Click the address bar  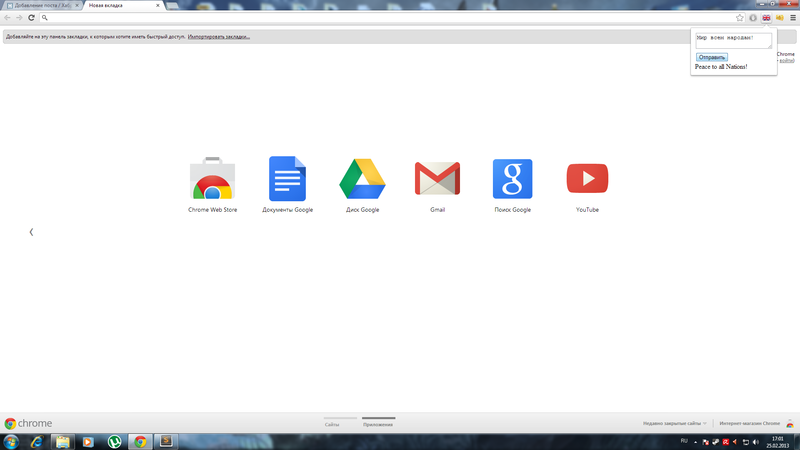click(x=390, y=18)
